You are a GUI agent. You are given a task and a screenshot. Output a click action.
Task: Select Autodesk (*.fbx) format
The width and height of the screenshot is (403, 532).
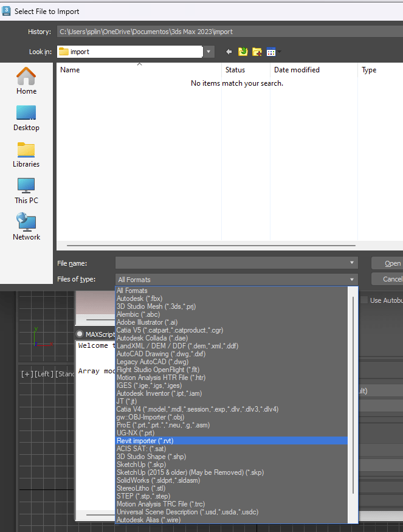pyautogui.click(x=232, y=299)
